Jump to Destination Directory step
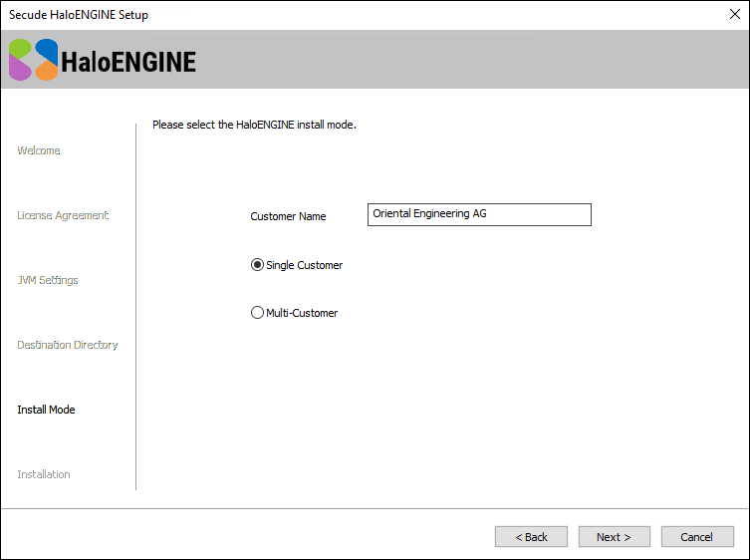The image size is (750, 560). click(68, 345)
